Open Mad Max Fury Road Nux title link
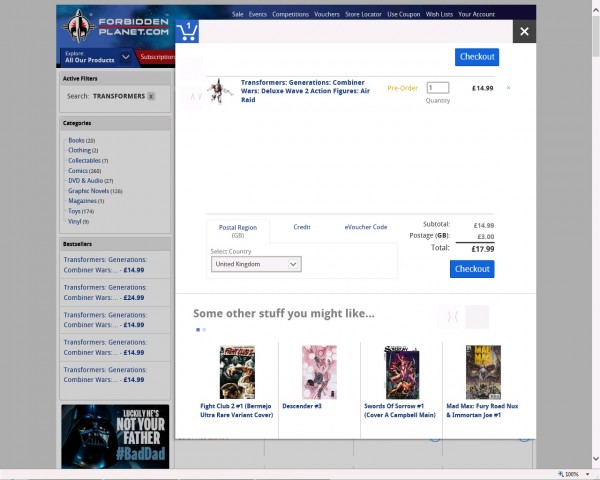 (x=482, y=410)
